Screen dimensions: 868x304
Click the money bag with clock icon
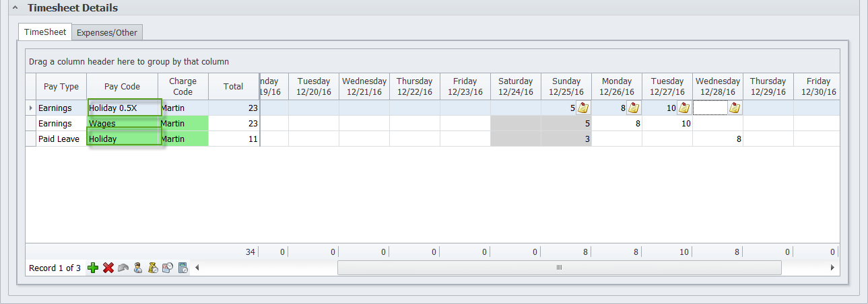(153, 268)
